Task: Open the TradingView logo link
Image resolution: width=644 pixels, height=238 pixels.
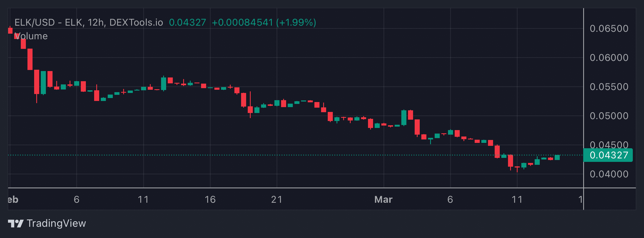Action: 47,223
